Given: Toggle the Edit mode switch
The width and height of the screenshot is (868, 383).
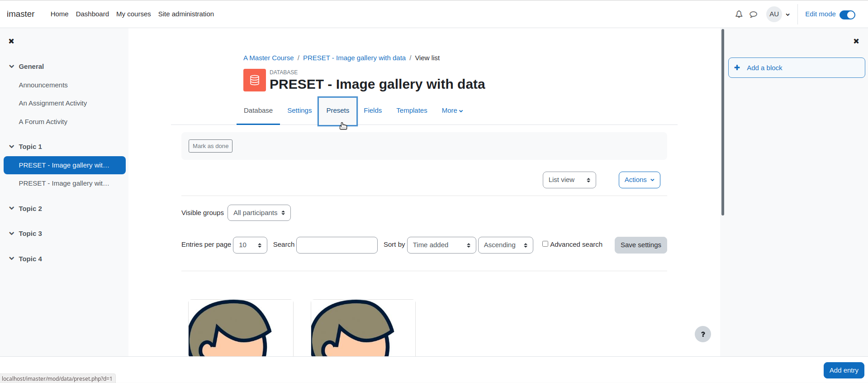Looking at the screenshot, I should tap(847, 14).
